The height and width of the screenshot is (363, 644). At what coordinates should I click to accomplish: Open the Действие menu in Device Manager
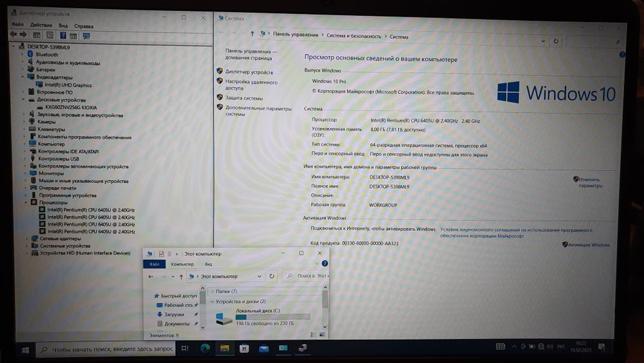pos(41,25)
